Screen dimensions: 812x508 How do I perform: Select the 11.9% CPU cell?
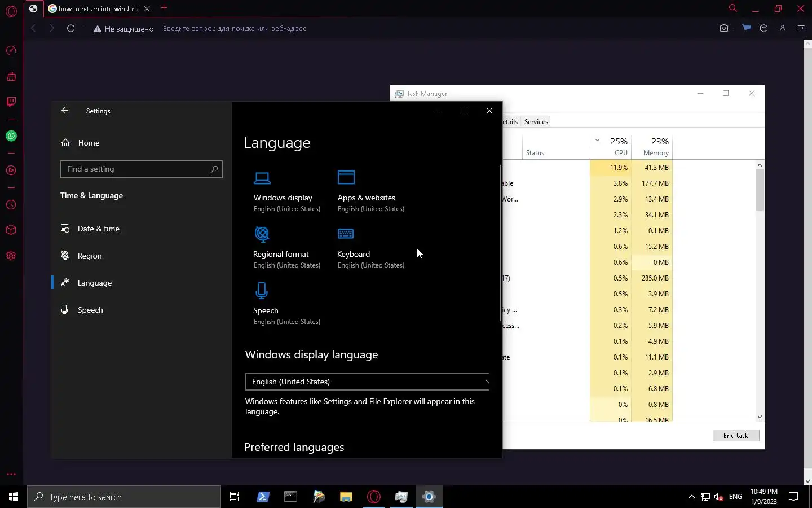[x=611, y=168]
